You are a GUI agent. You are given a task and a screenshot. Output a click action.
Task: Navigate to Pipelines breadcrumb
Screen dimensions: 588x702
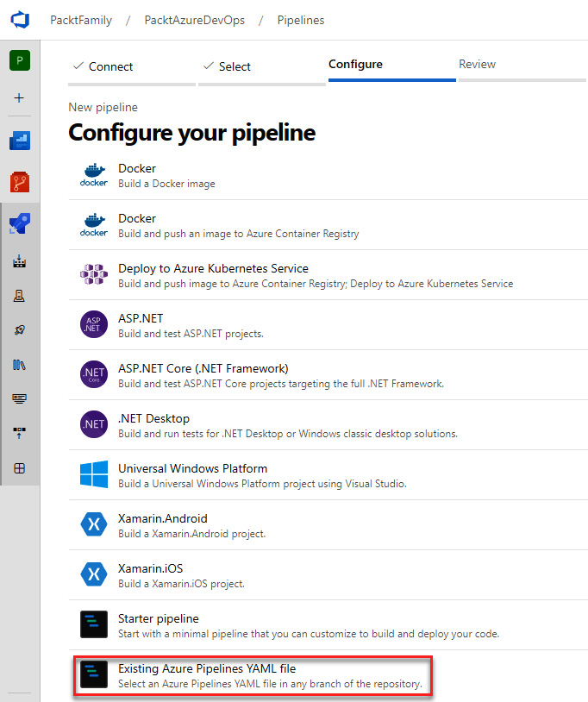(301, 20)
